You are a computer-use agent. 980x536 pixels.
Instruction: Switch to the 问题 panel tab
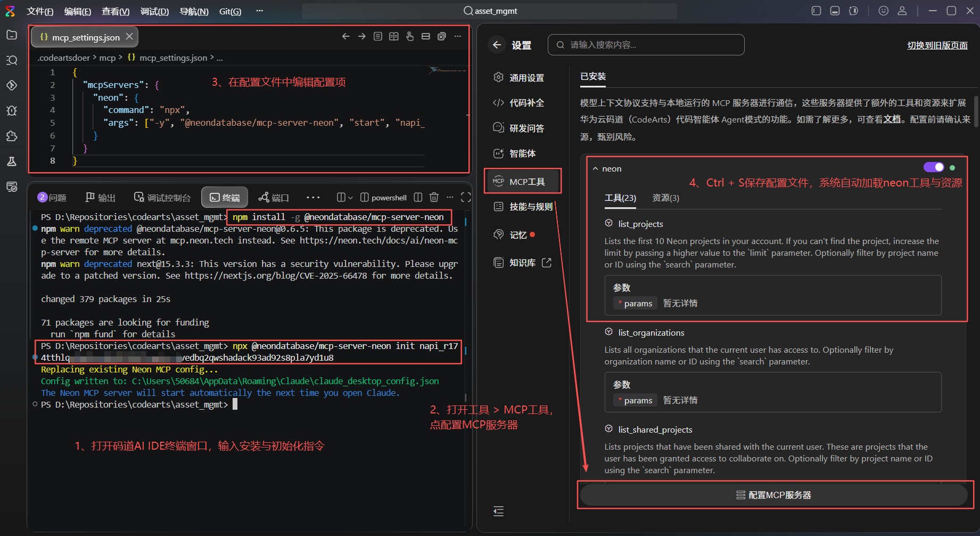pos(52,197)
